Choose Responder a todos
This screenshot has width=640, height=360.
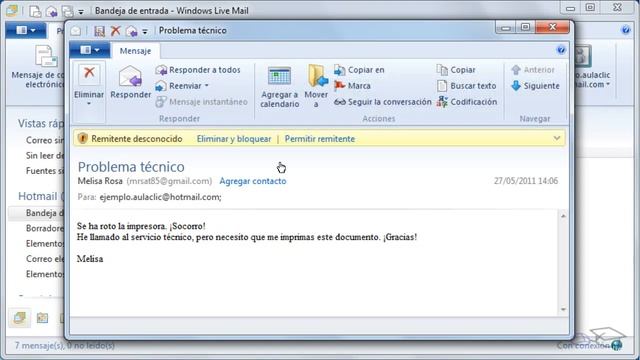point(198,70)
